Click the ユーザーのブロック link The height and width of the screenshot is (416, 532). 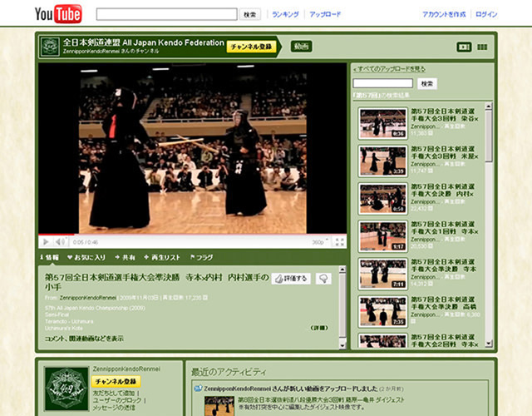(x=117, y=400)
